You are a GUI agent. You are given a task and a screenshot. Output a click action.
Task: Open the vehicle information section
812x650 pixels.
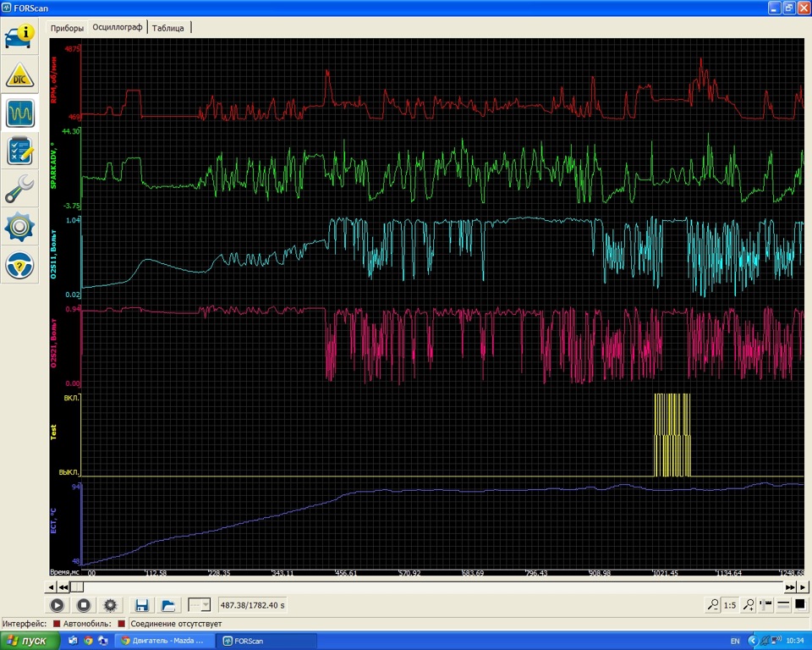click(x=19, y=37)
